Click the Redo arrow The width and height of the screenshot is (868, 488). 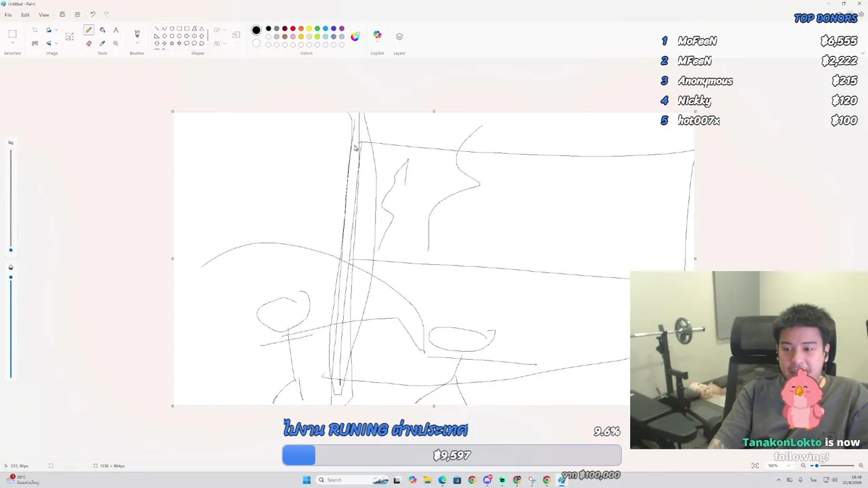(x=106, y=14)
